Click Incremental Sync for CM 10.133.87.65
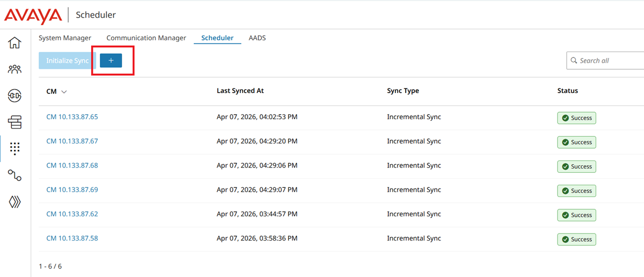644x277 pixels. (414, 116)
